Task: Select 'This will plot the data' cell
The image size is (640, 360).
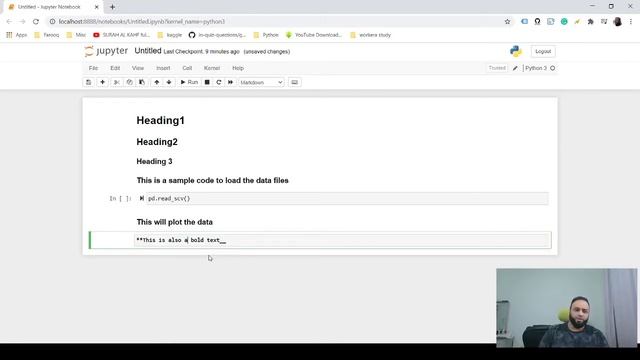Action: click(x=175, y=222)
